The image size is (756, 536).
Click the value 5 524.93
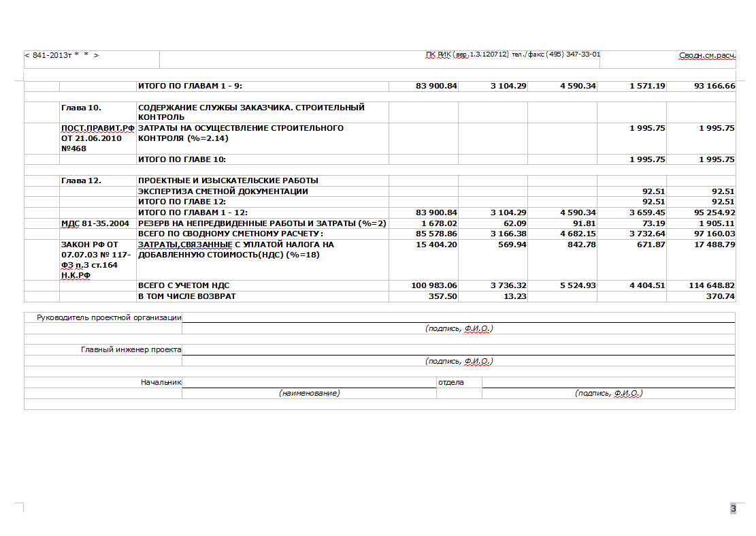tap(578, 285)
